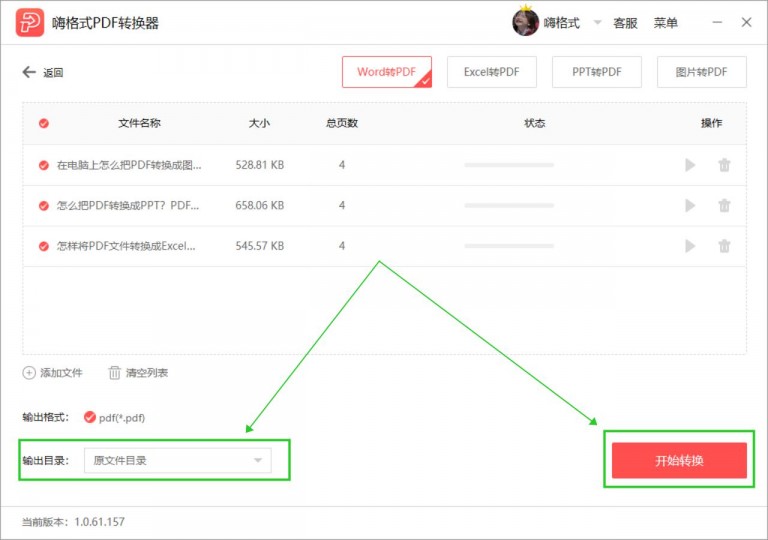Select file name 怎样将PDF文件转换成Excel...
This screenshot has width=768, height=540.
coord(126,246)
